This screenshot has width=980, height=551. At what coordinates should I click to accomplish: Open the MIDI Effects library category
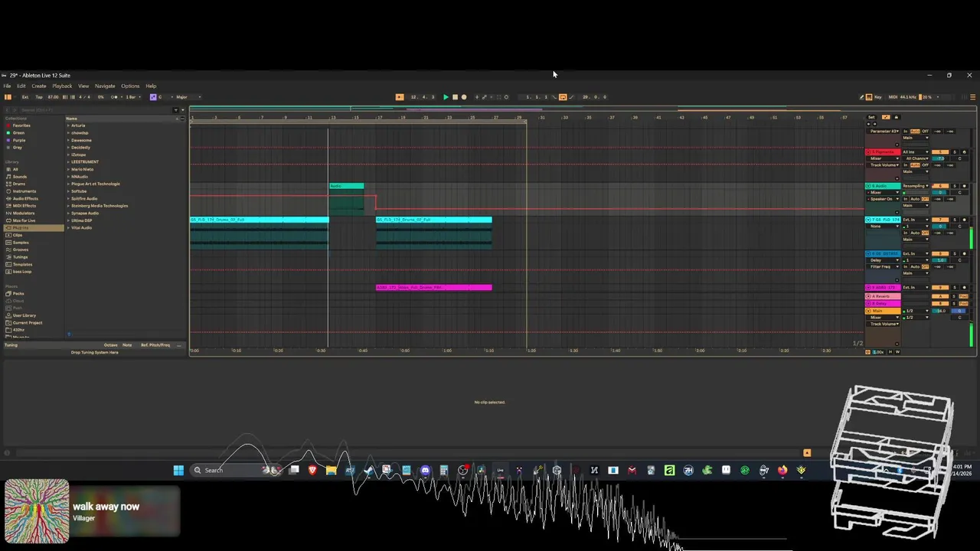coord(24,206)
